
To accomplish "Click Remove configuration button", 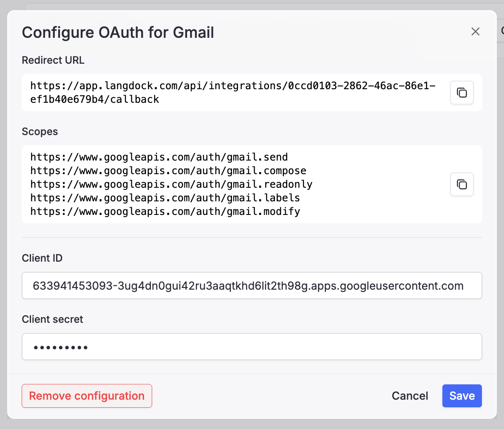I will [87, 396].
